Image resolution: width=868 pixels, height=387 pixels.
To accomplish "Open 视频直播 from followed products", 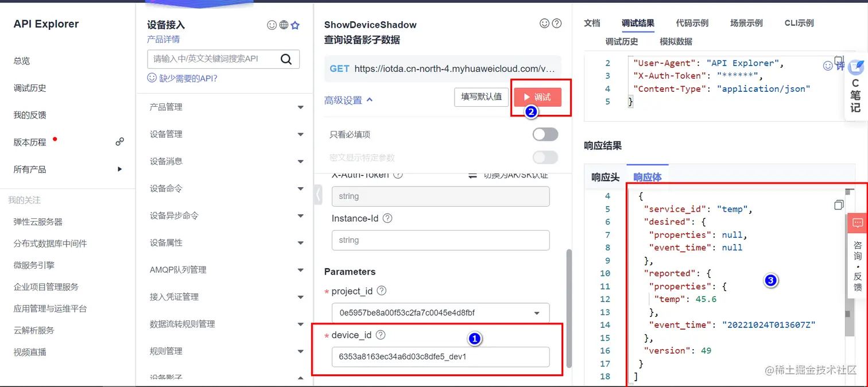I will (x=30, y=352).
